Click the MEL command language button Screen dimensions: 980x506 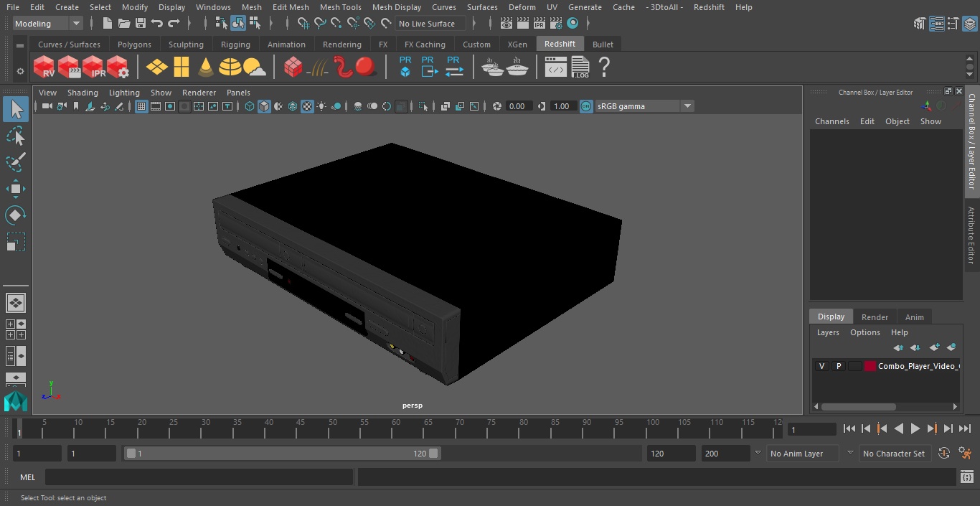pyautogui.click(x=27, y=477)
